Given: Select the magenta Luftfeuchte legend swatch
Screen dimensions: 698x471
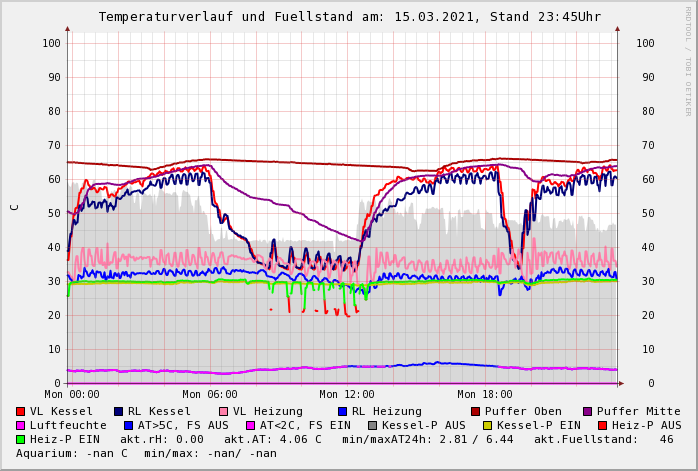Looking at the screenshot, I should [21, 425].
